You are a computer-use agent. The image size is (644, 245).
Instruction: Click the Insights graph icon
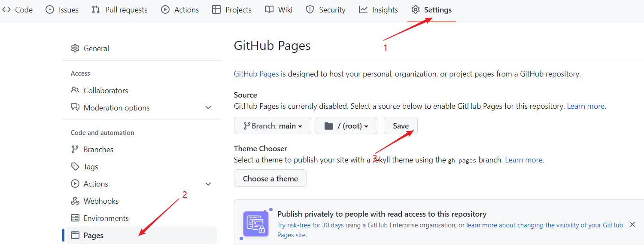click(363, 9)
